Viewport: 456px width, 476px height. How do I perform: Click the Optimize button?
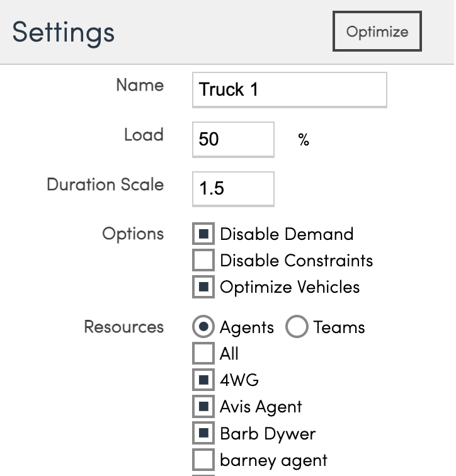pyautogui.click(x=377, y=31)
